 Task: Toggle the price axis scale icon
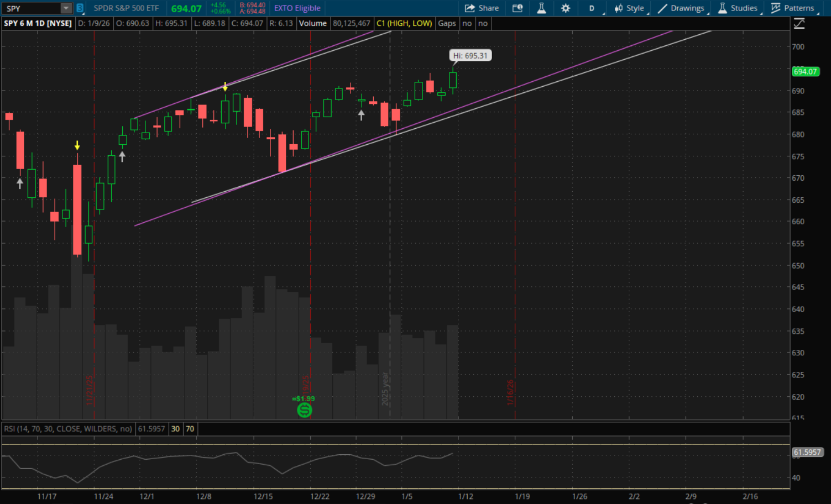pos(799,23)
